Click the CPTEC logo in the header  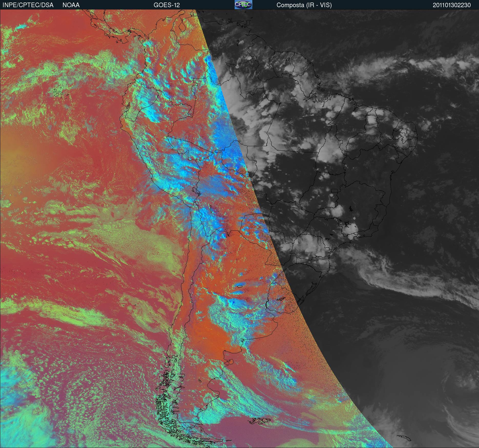coord(243,5)
